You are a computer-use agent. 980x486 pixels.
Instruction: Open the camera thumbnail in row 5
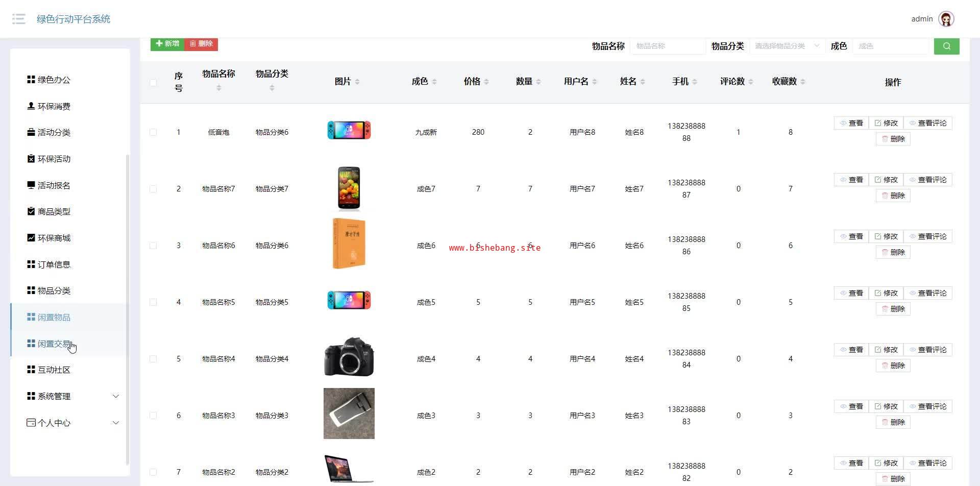(x=349, y=357)
